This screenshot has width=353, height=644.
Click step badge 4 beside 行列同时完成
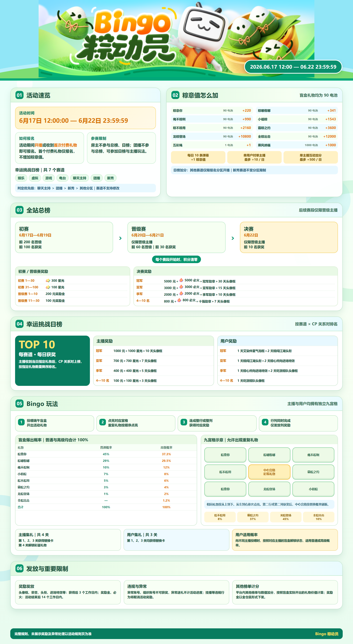click(x=265, y=422)
